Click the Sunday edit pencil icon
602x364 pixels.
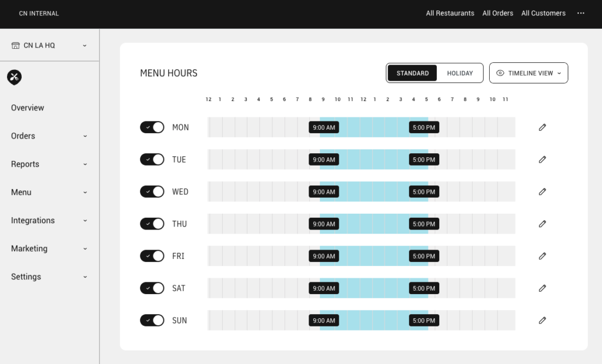(x=542, y=321)
